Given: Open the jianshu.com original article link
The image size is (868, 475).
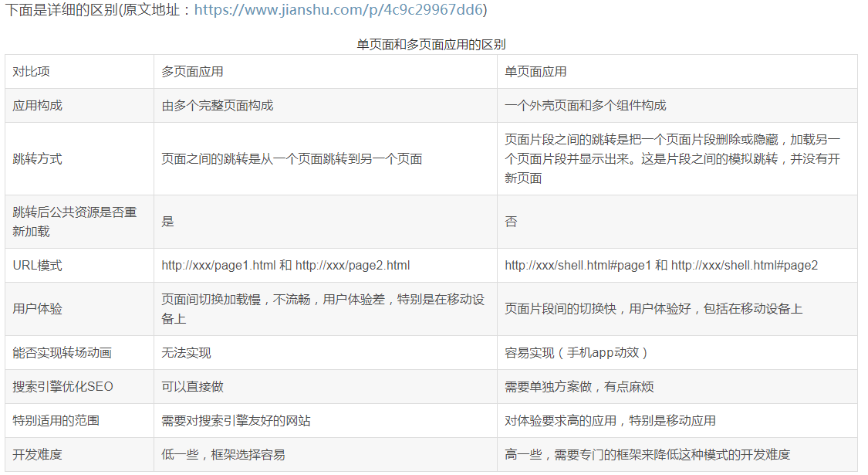Looking at the screenshot, I should (338, 9).
